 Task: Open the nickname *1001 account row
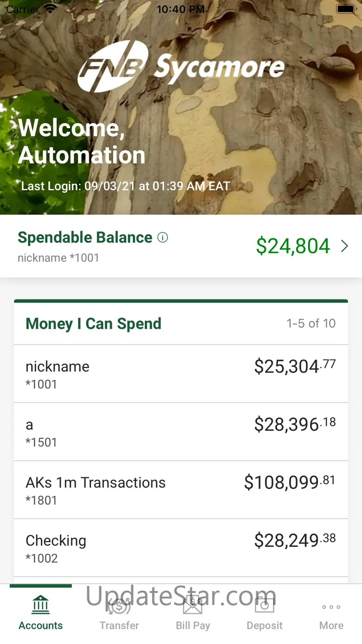(181, 374)
